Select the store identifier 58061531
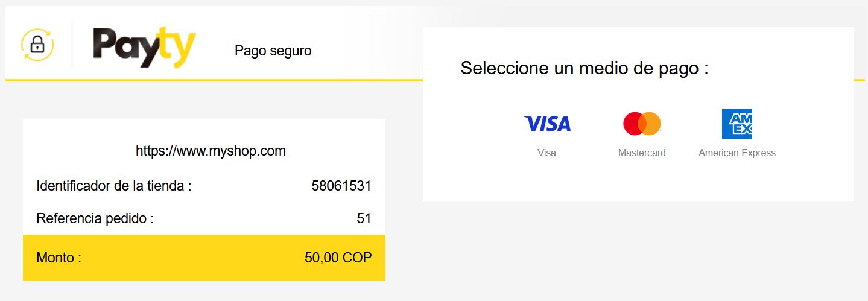The height and width of the screenshot is (301, 868). click(x=341, y=186)
